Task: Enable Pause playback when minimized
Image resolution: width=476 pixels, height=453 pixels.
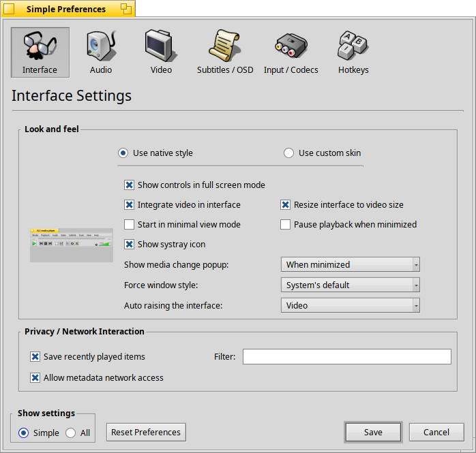Action: [x=285, y=224]
